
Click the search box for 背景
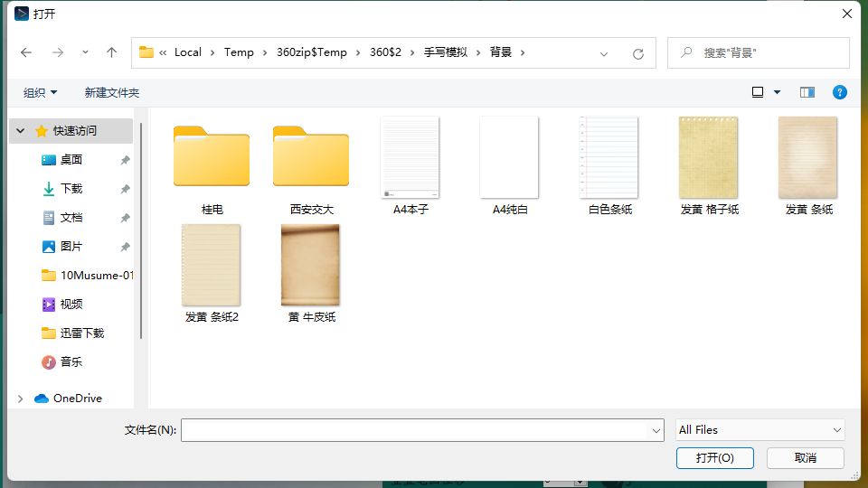pos(759,53)
